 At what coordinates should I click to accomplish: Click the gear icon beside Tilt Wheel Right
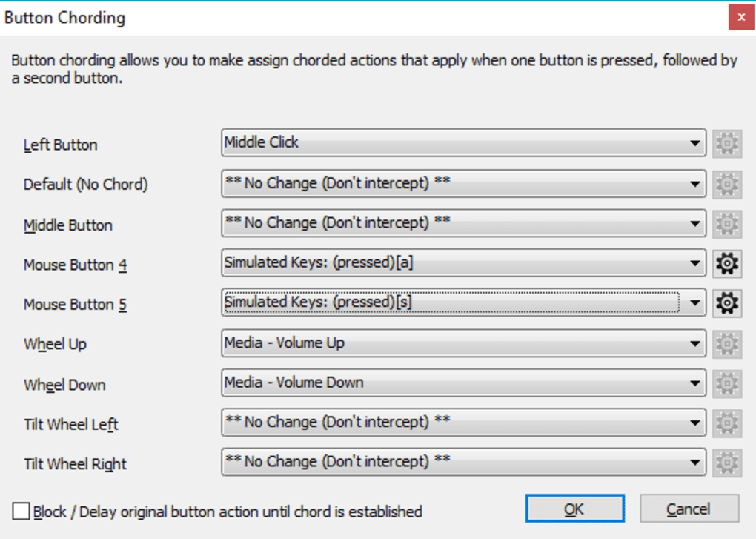coord(726,462)
